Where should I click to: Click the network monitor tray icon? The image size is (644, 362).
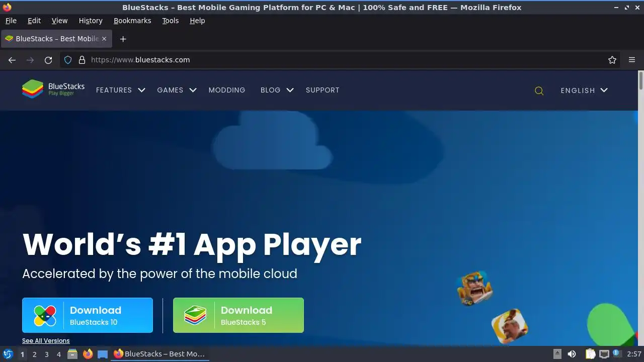point(604,354)
